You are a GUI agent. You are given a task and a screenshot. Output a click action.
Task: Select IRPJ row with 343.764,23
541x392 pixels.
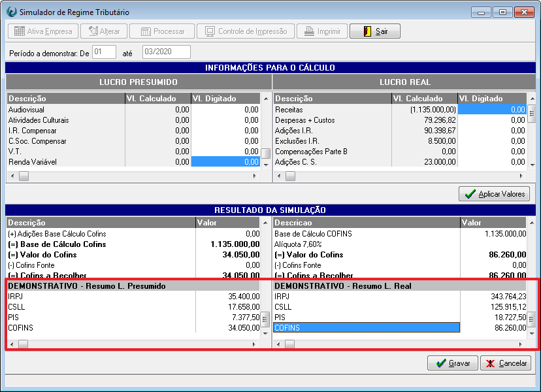tap(400, 296)
